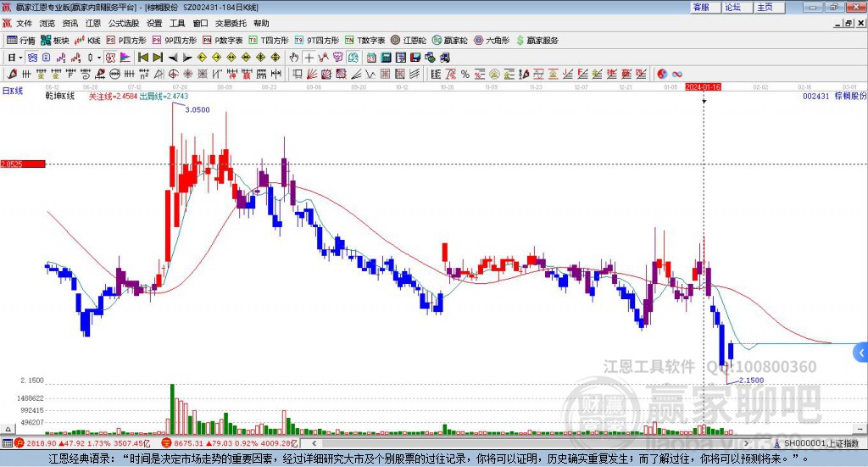The width and height of the screenshot is (868, 467).
Task: Select the zigzag wave line tool
Action: coord(370,74)
